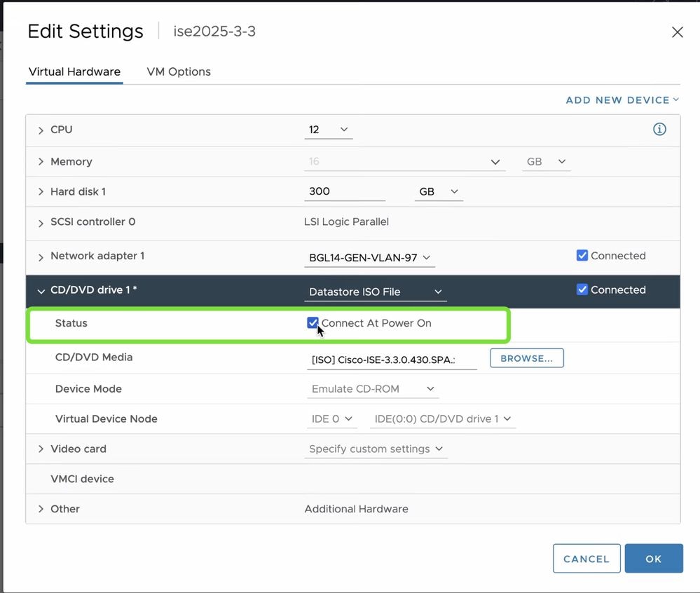Expand the CPU row chevron
The height and width of the screenshot is (593, 700).
pyautogui.click(x=41, y=130)
